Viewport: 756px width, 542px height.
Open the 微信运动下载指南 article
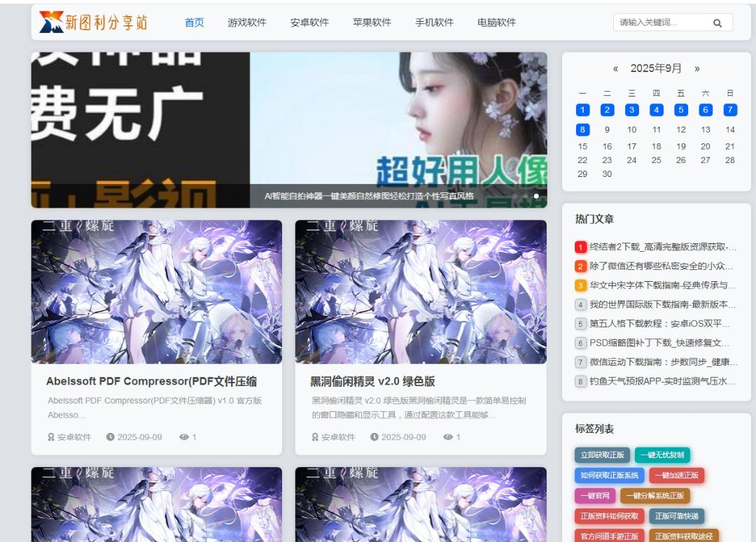pos(664,362)
